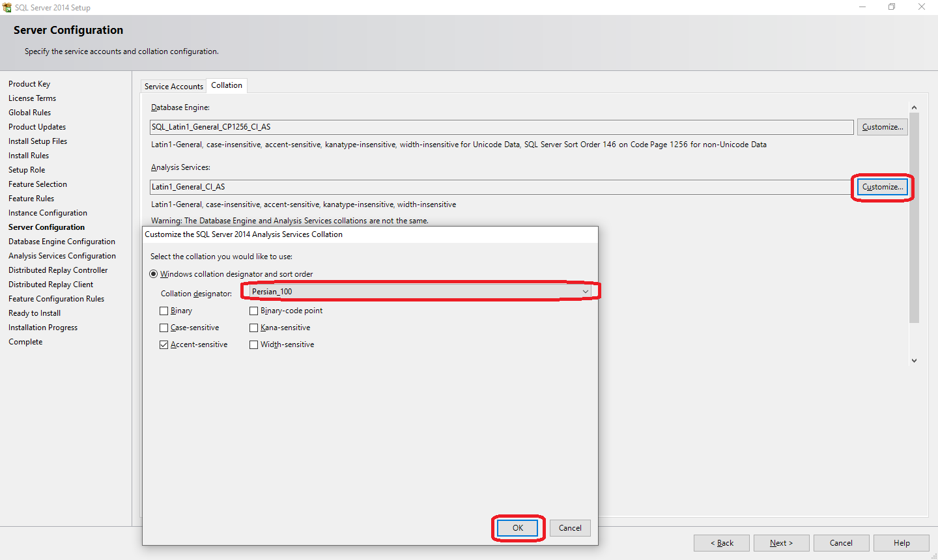The height and width of the screenshot is (560, 938).
Task: Select Installation Progress step
Action: tap(43, 328)
